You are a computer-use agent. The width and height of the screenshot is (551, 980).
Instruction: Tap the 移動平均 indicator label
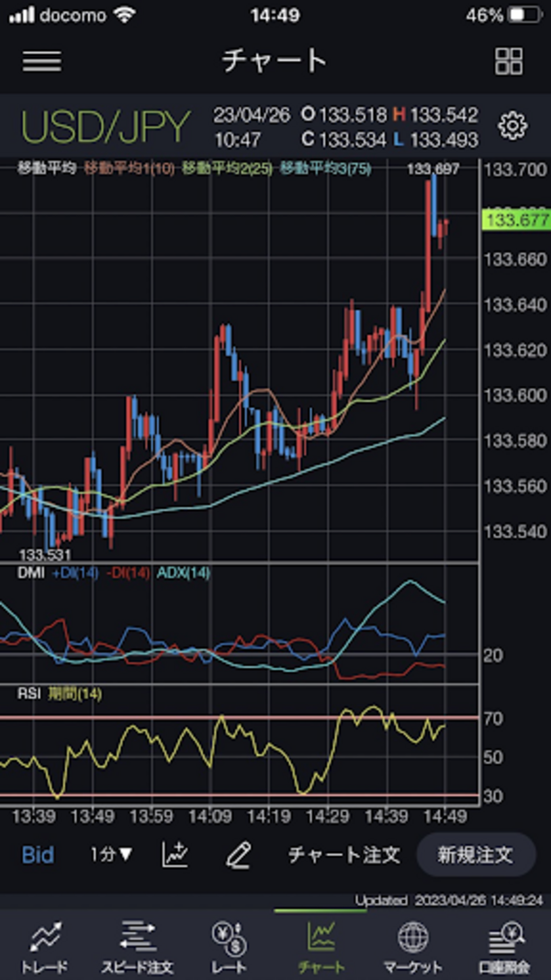click(x=48, y=168)
